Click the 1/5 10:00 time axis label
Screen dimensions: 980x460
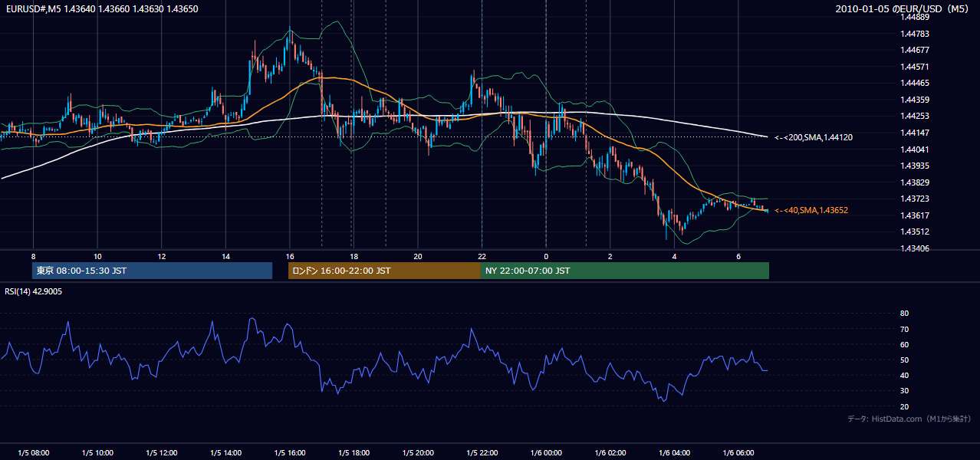[x=97, y=453]
